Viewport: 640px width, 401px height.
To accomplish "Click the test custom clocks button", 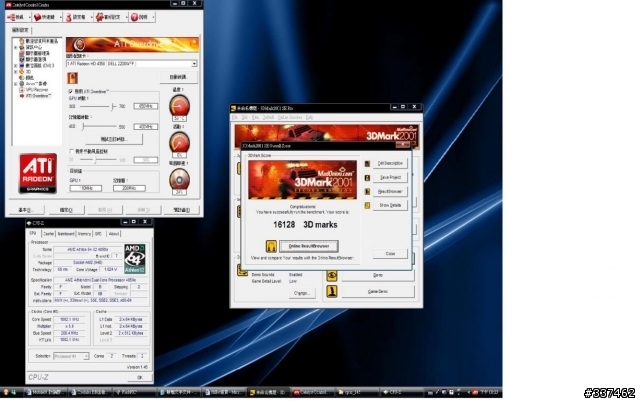I will coord(114,140).
